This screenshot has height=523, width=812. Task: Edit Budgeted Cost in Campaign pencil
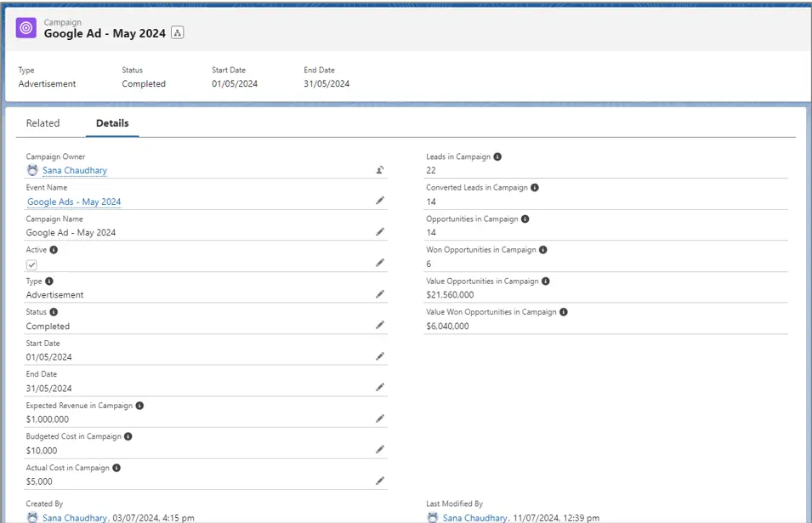click(x=380, y=450)
